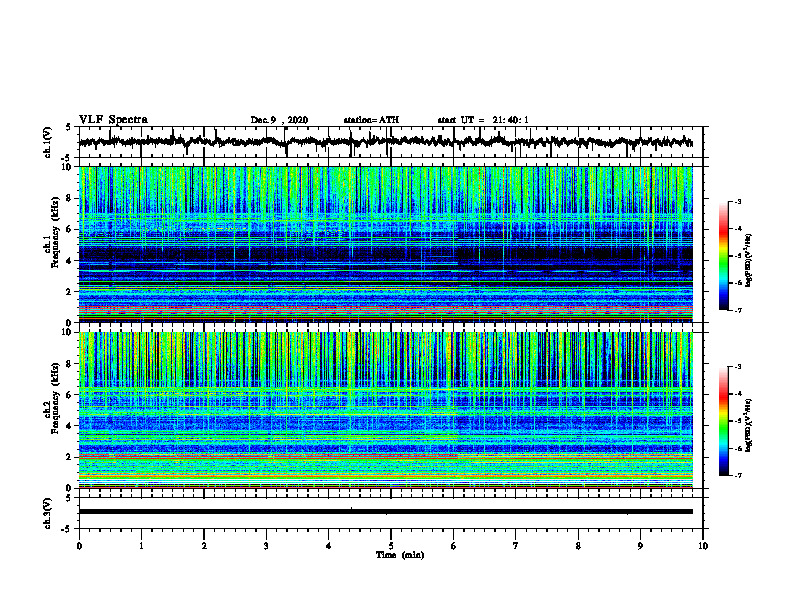
Task: Click the lower ch.2 color scale bar
Action: (724, 421)
